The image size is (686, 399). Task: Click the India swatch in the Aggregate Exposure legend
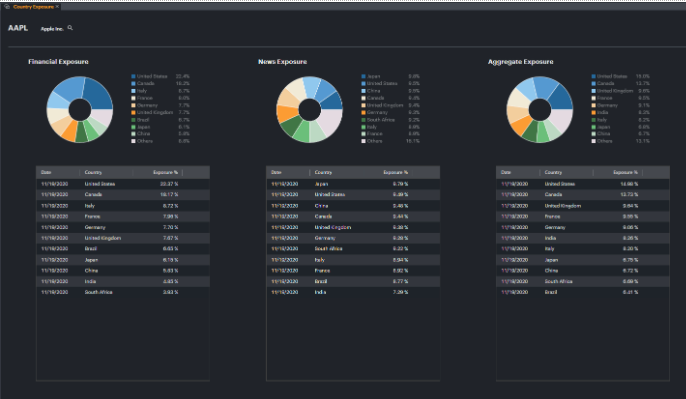pyautogui.click(x=593, y=112)
